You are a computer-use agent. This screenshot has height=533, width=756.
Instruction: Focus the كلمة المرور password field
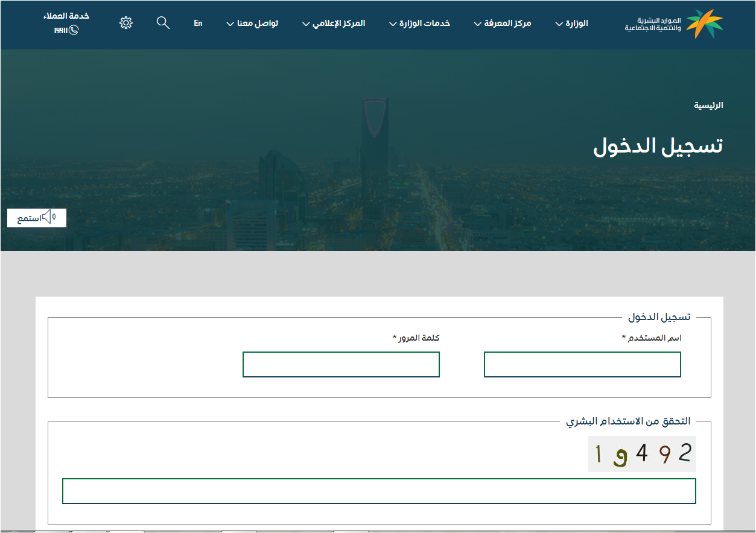341,365
